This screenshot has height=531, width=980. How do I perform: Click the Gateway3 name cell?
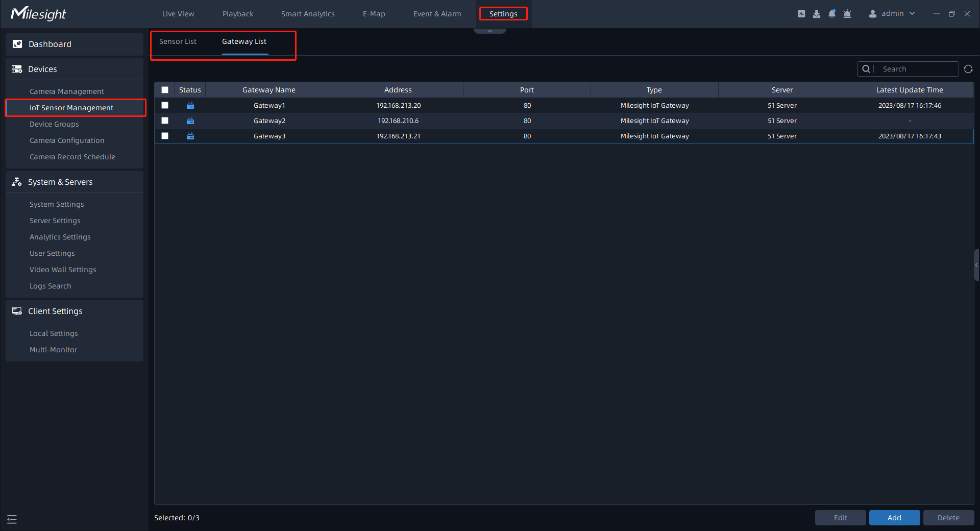click(x=269, y=136)
